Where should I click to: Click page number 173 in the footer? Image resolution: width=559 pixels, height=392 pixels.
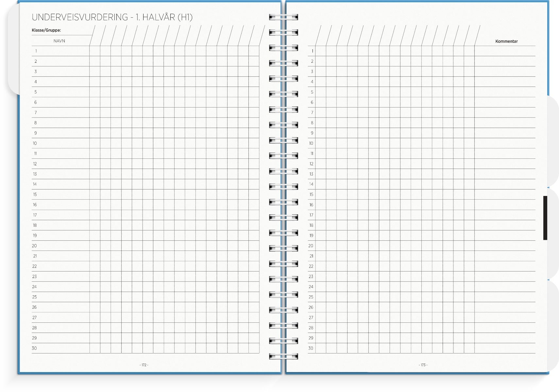coord(423,365)
